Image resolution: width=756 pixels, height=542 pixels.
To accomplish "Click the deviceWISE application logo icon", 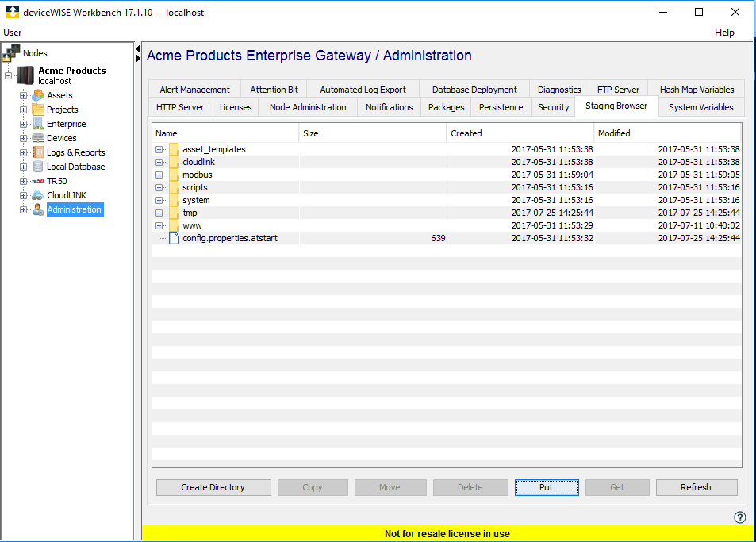I will (13, 12).
